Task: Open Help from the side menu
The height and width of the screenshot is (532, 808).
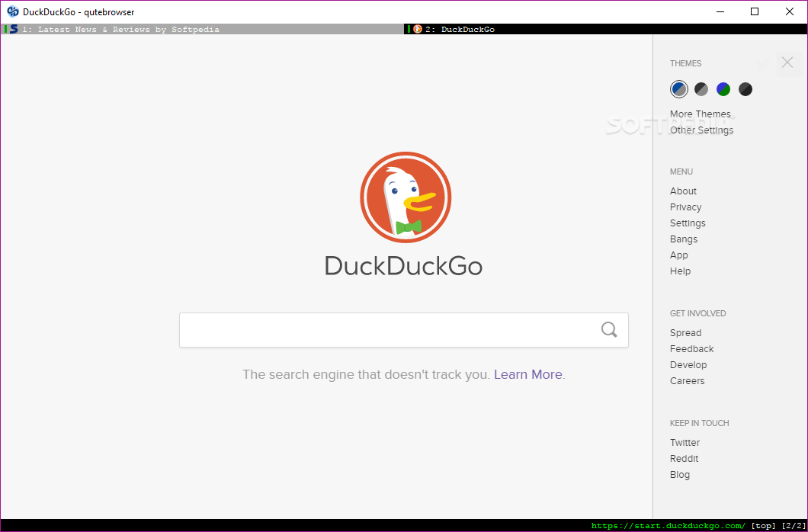Action: click(x=680, y=271)
